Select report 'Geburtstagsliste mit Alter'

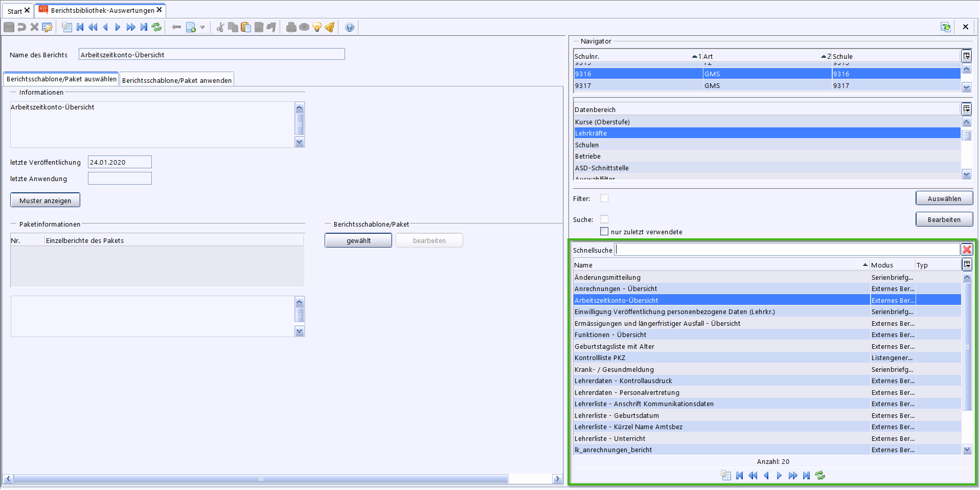(x=767, y=346)
